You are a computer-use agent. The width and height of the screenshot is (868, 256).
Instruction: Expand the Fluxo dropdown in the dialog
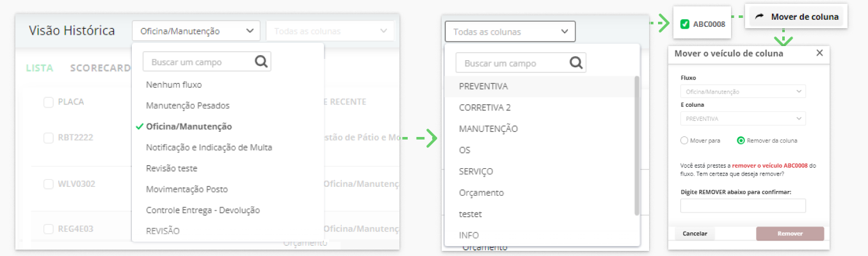pos(743,92)
